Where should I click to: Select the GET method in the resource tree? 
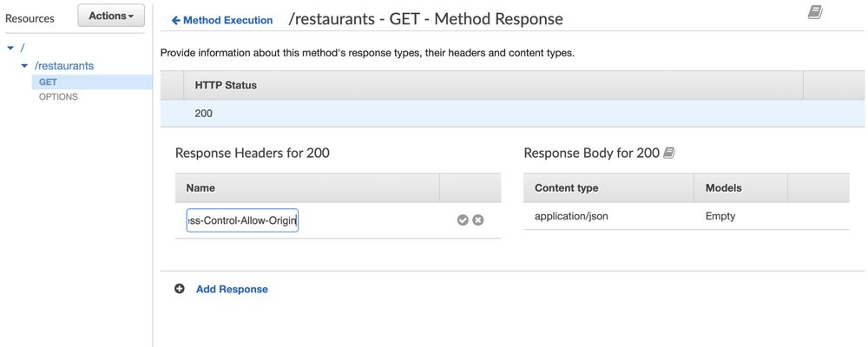pos(48,82)
